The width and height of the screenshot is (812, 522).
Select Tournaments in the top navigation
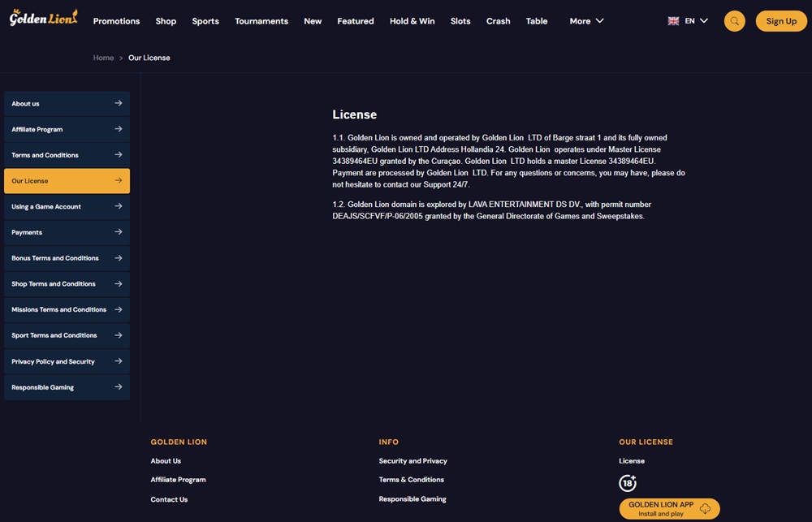(261, 21)
